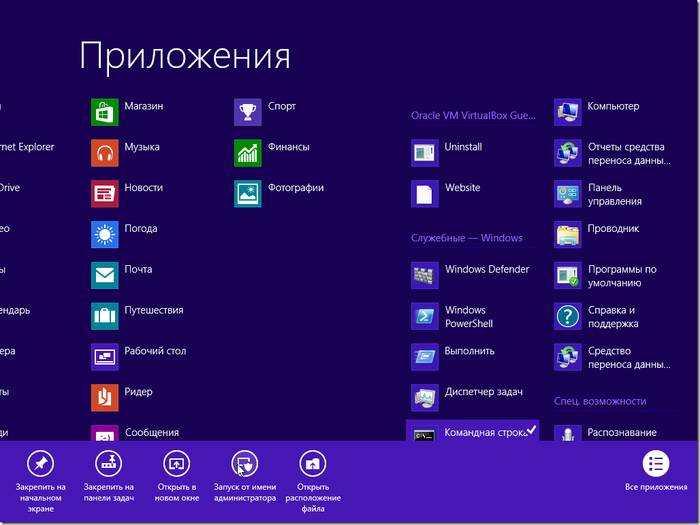Launch the Музыка app icon
700x525 pixels.
pos(105,153)
